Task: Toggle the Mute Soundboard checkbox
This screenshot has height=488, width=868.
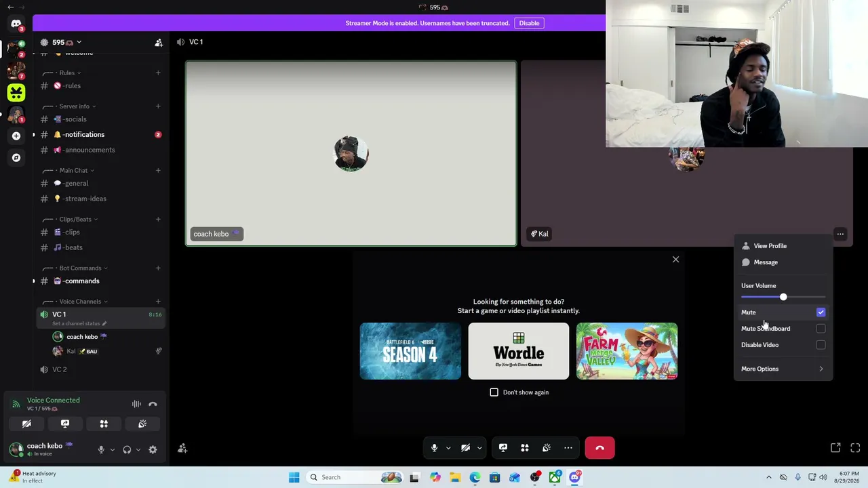Action: click(821, 329)
